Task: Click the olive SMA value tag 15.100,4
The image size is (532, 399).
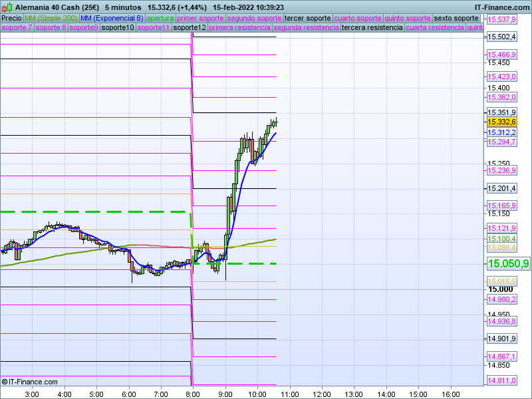Action: tap(501, 239)
